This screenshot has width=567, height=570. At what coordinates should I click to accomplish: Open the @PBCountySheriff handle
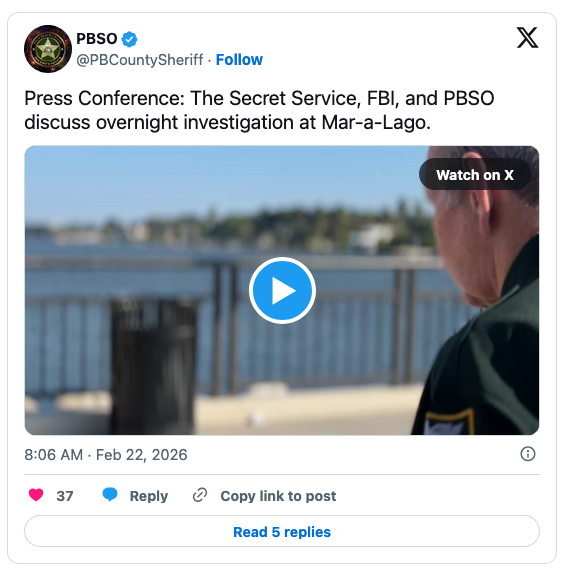coord(140,60)
